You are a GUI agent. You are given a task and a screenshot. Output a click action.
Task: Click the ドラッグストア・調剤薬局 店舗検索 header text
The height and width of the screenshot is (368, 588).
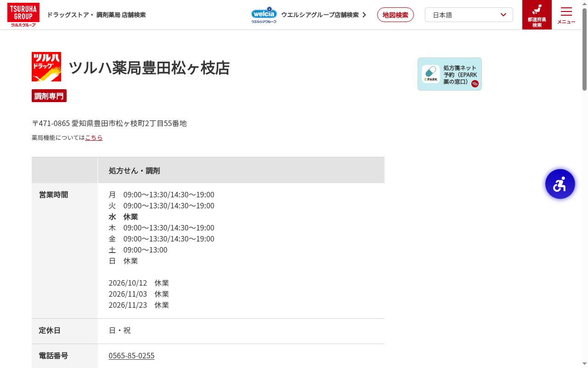pyautogui.click(x=96, y=15)
